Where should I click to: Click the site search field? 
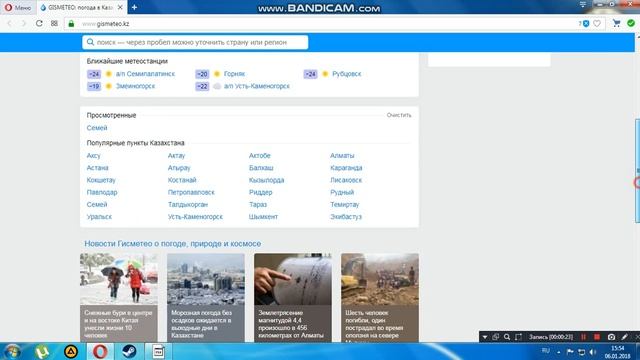195,42
